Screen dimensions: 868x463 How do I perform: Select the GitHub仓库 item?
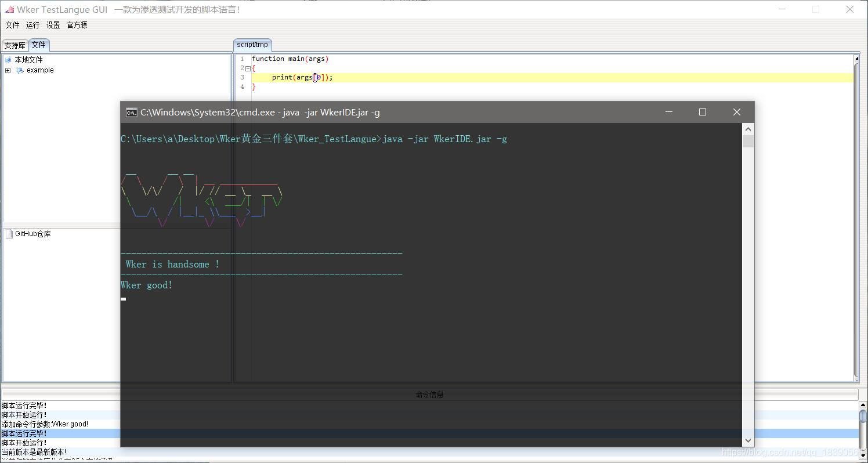click(x=33, y=234)
